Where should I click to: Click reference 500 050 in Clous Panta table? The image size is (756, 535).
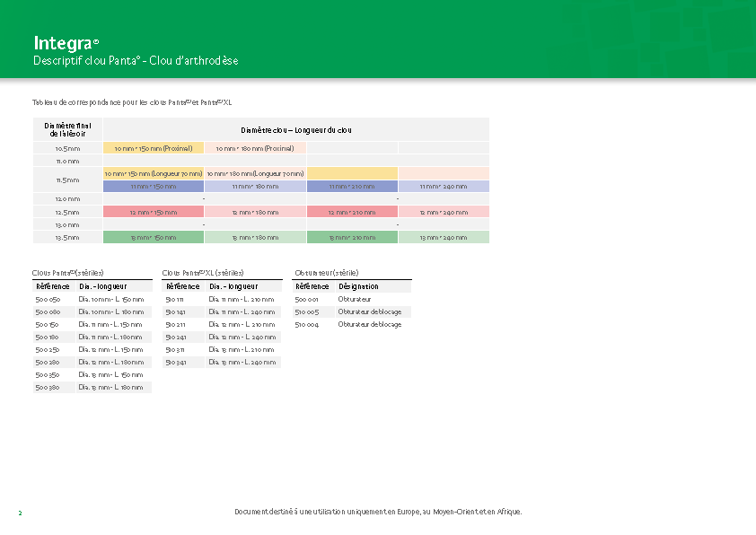48,299
